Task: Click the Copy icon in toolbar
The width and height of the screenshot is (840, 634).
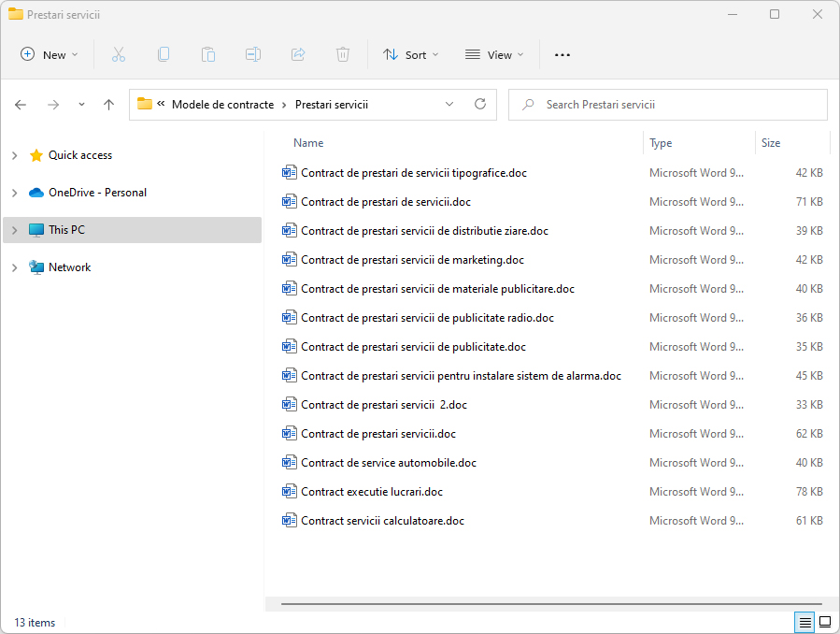Action: pyautogui.click(x=164, y=54)
